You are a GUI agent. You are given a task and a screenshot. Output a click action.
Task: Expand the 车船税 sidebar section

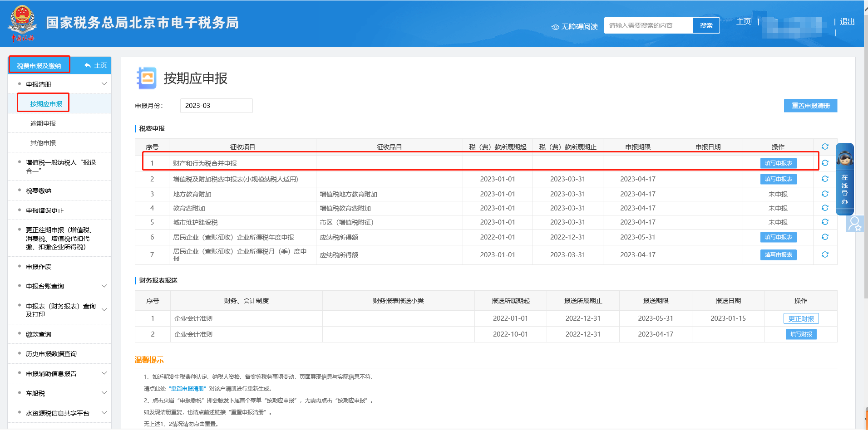[x=59, y=393]
